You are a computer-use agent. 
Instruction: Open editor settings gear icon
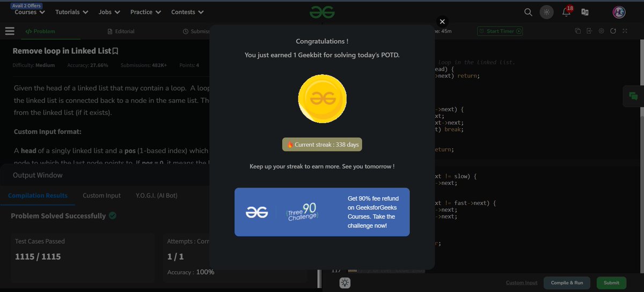[601, 31]
